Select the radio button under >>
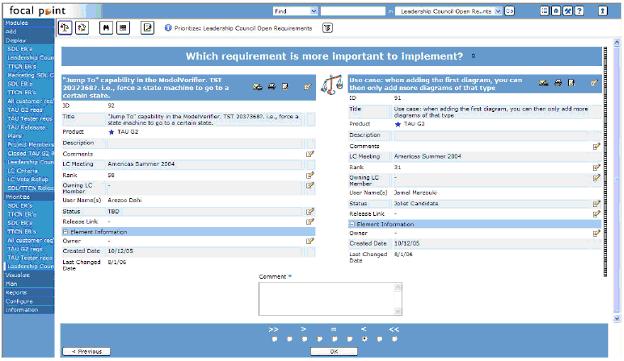This screenshot has width=624, height=361. [x=274, y=339]
